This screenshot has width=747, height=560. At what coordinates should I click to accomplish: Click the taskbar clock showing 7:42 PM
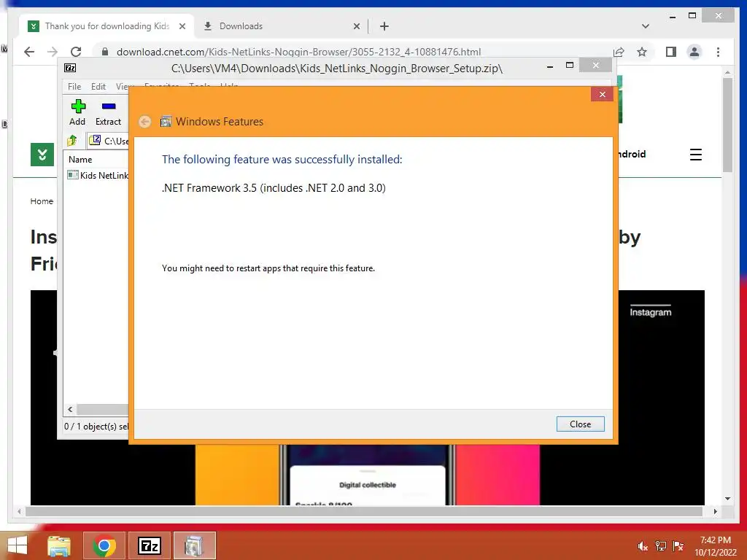[x=715, y=546]
